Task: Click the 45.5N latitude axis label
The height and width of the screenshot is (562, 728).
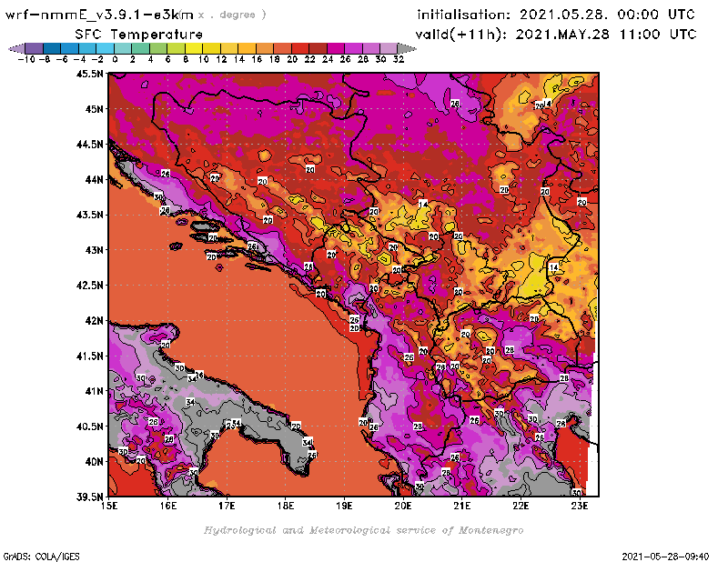Action: pyautogui.click(x=89, y=74)
